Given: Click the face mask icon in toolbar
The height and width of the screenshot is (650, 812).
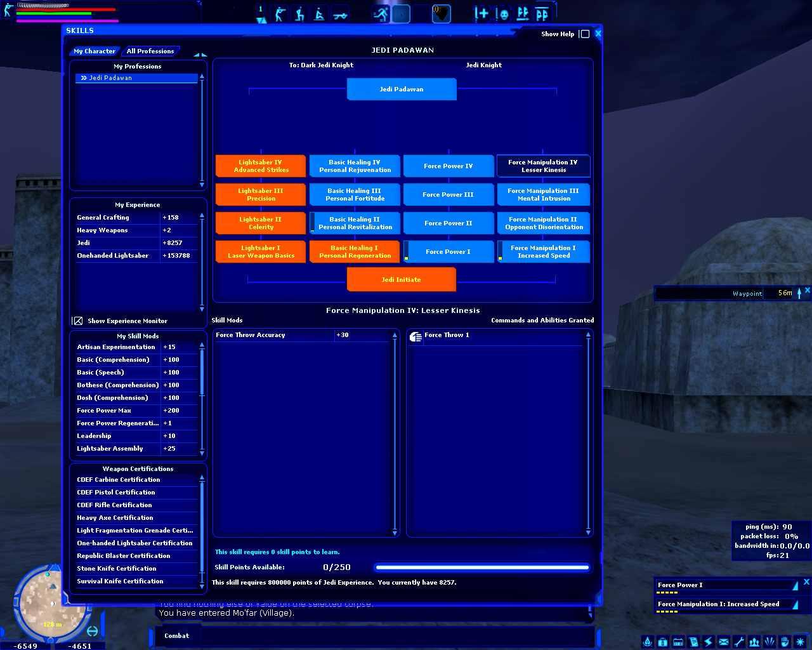Looking at the screenshot, I should 502,14.
